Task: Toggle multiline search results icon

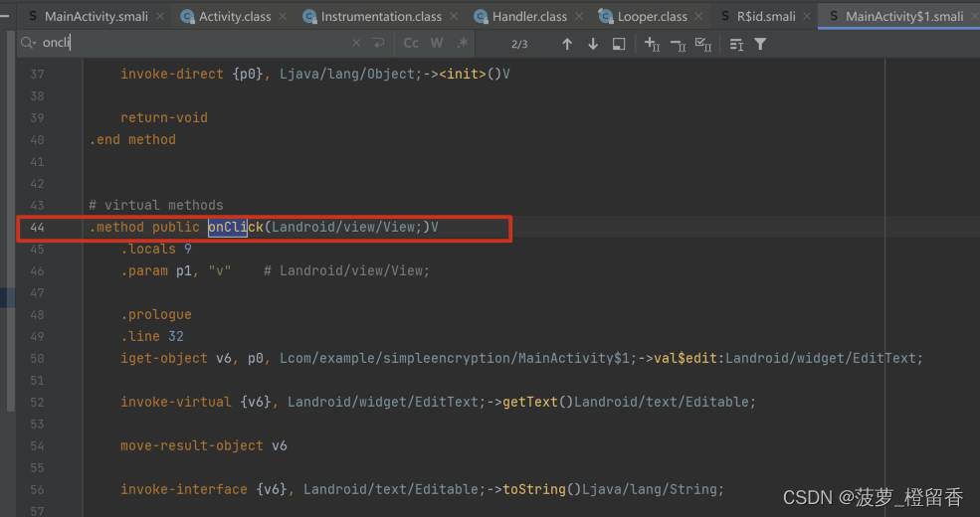Action: tap(736, 44)
